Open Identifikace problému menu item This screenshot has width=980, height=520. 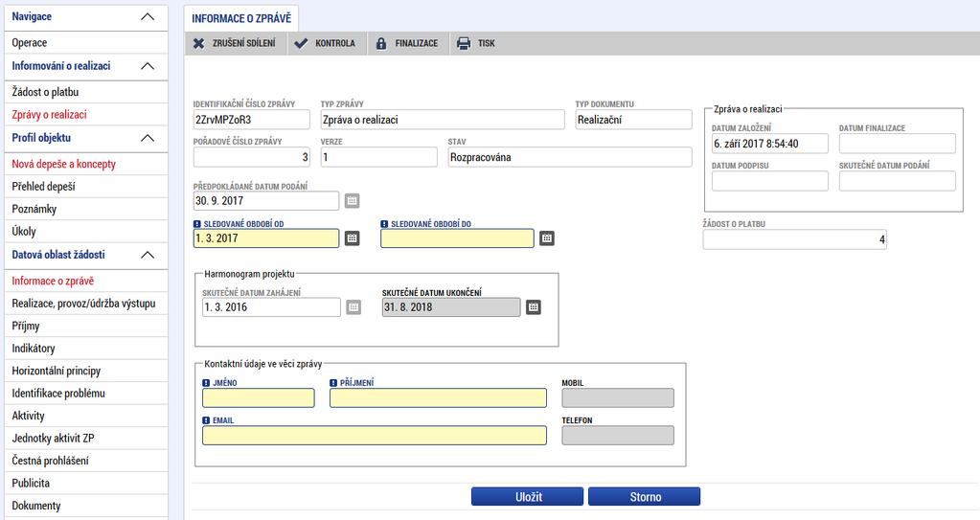click(x=86, y=394)
